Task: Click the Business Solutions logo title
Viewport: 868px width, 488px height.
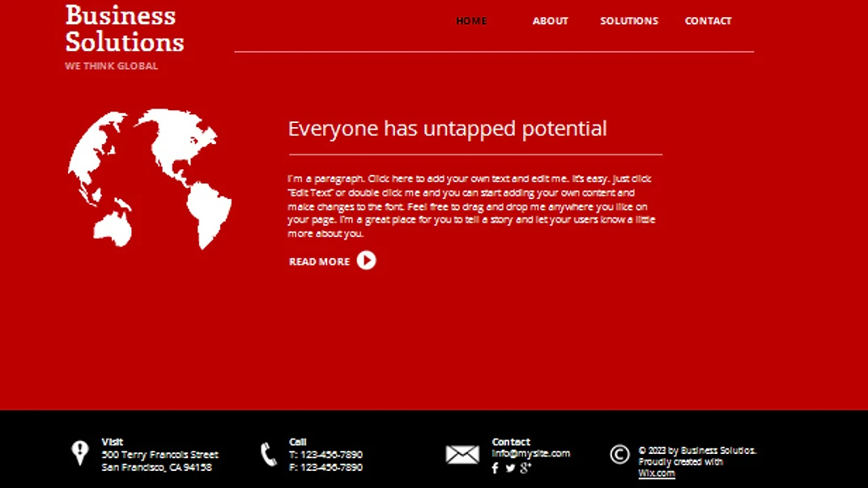Action: (x=125, y=28)
